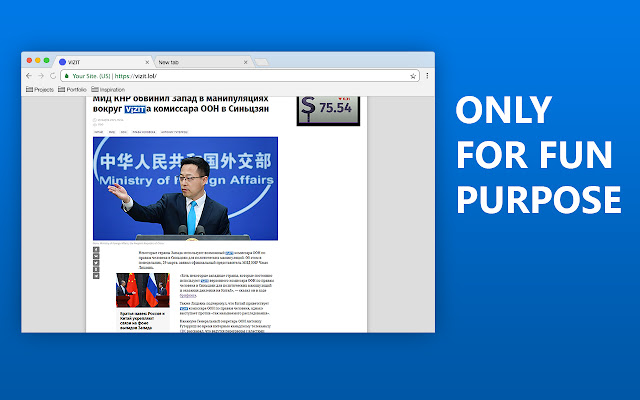This screenshot has height=400, width=640.
Task: Click the dollar rate 75.54 widget
Action: pos(328,110)
